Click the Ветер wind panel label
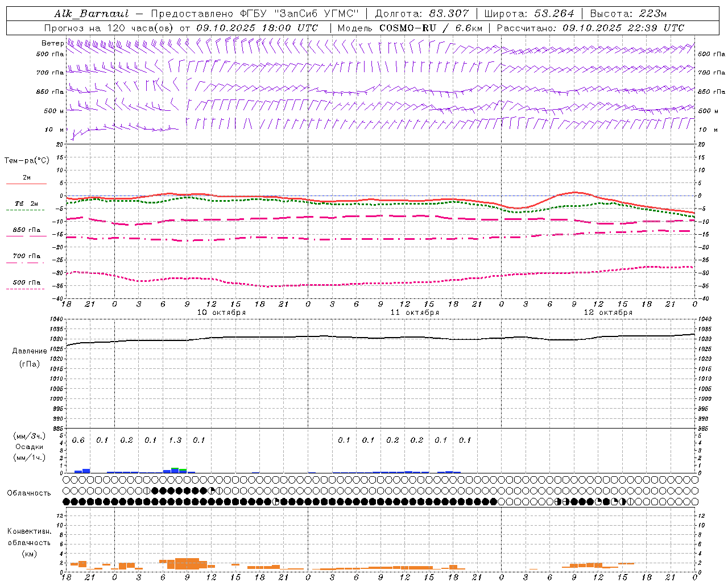This screenshot has height=582, width=728. [52, 43]
